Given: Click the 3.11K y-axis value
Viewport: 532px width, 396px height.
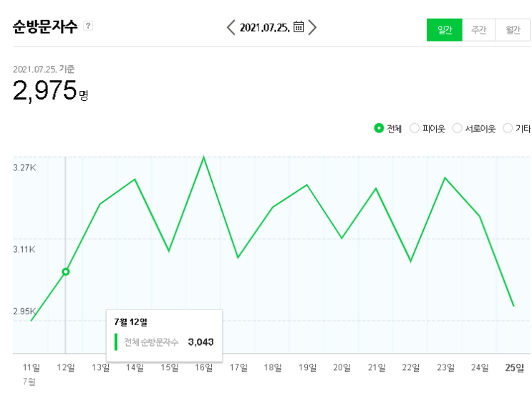Looking at the screenshot, I should point(24,249).
